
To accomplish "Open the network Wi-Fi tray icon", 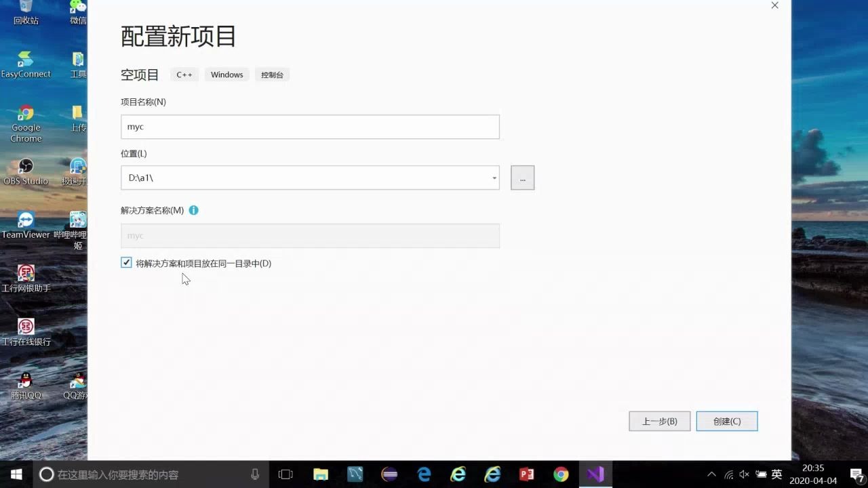I will point(728,474).
